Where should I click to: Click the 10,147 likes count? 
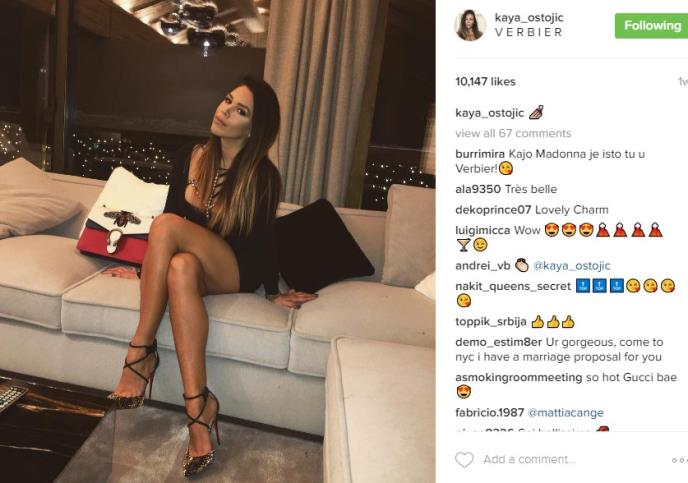click(485, 82)
